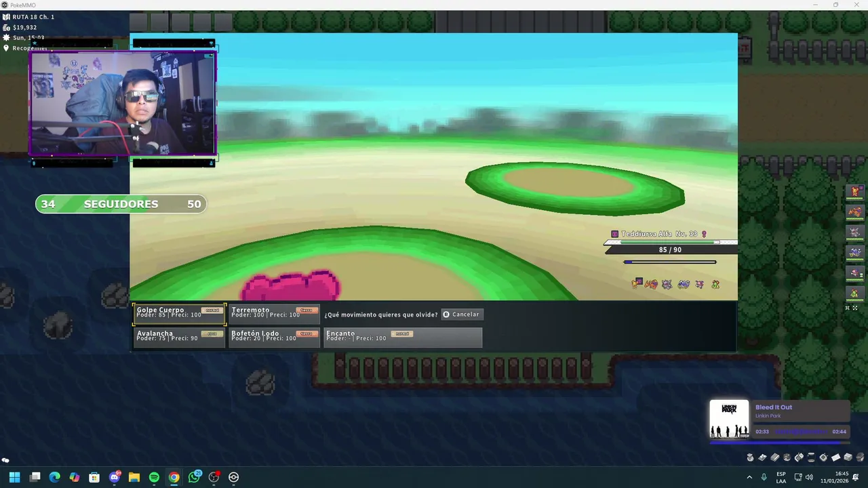Open the sixth hotbar item icon

tap(811, 457)
